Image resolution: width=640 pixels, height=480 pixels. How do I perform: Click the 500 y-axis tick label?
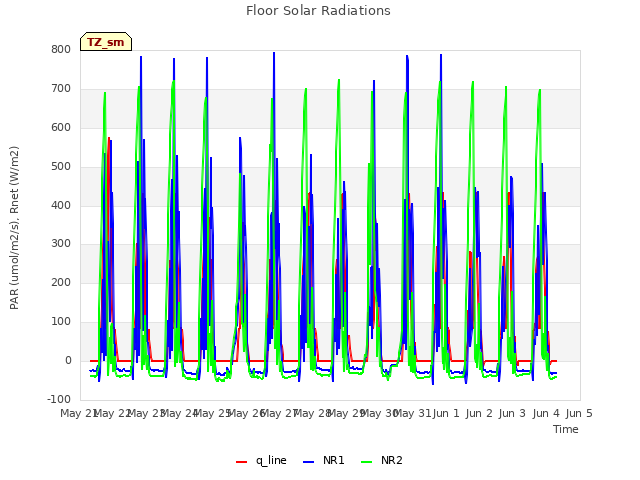click(61, 166)
